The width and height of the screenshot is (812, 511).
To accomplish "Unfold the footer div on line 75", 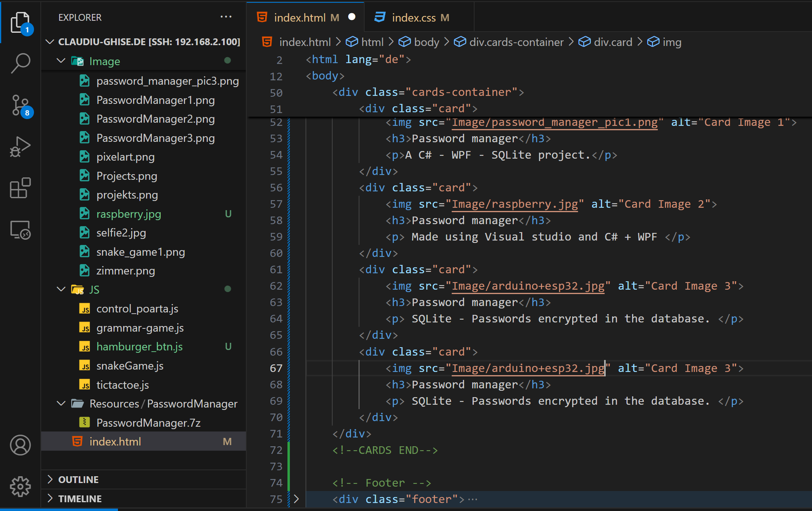I will [296, 499].
